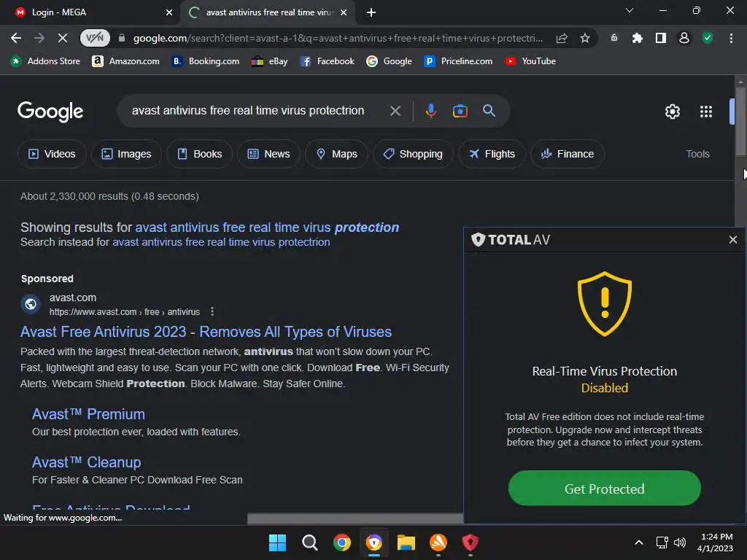
Task: Open the Avast Premium sitelink
Action: click(88, 414)
